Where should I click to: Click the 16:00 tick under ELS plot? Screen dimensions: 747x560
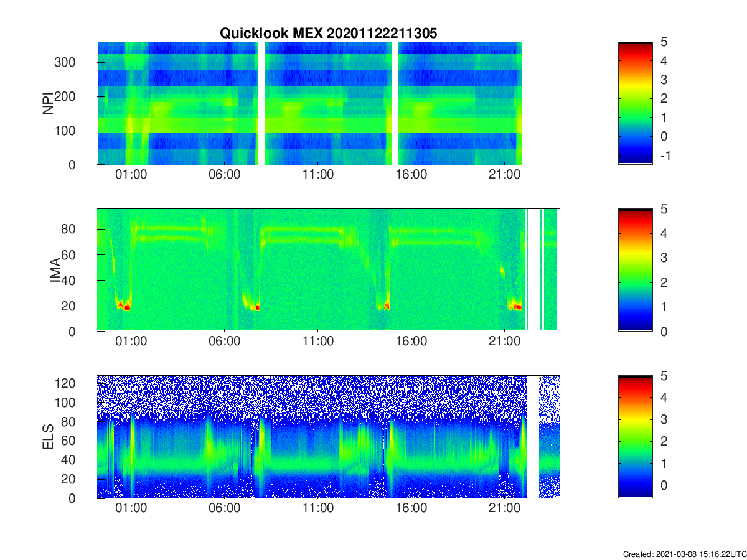coord(411,508)
